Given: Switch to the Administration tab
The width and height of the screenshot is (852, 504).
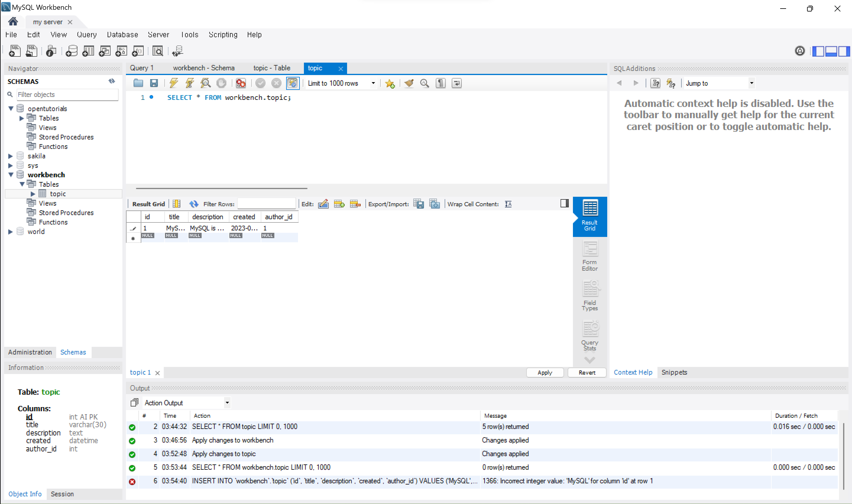Looking at the screenshot, I should (30, 352).
